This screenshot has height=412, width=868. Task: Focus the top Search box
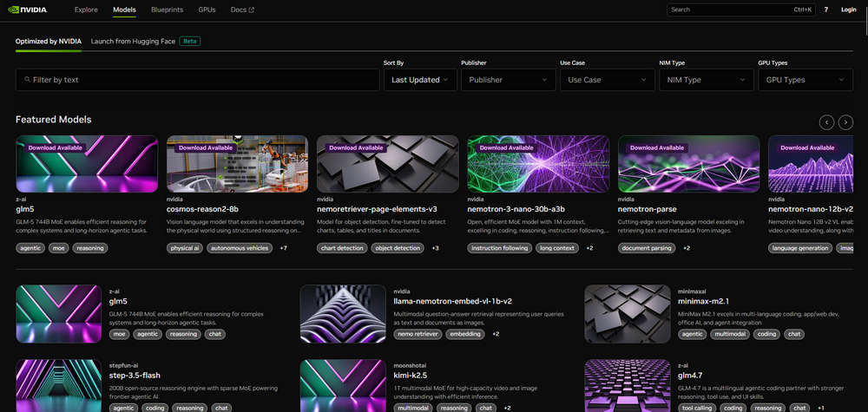click(x=741, y=10)
